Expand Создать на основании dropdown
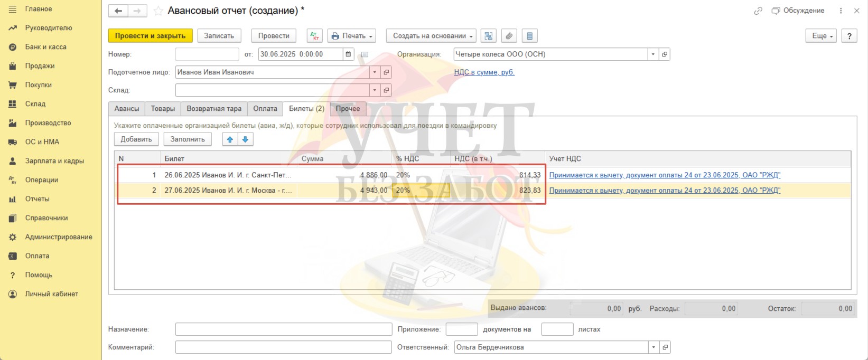The width and height of the screenshot is (868, 360). coord(431,36)
